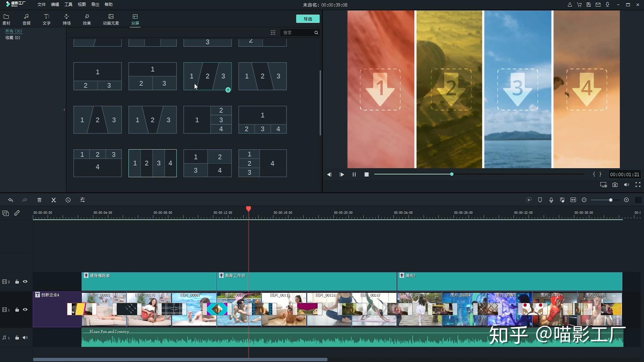Click the 导出 export button
Screen dimensions: 644x362
308,19
